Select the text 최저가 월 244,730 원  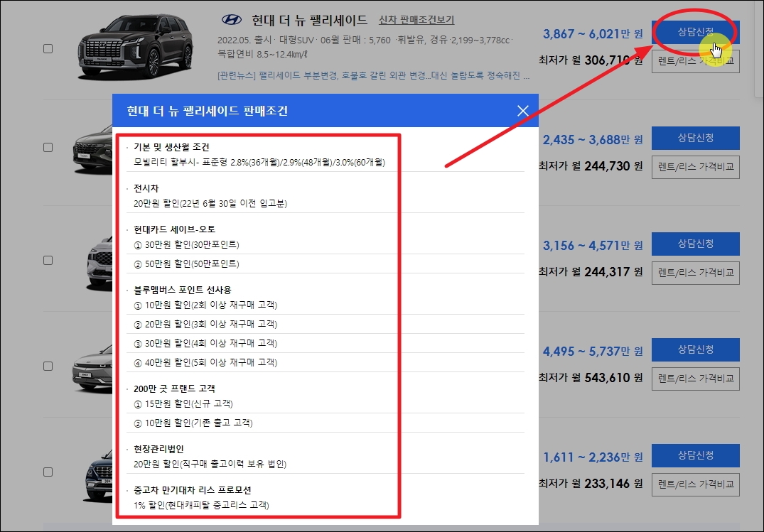[591, 166]
